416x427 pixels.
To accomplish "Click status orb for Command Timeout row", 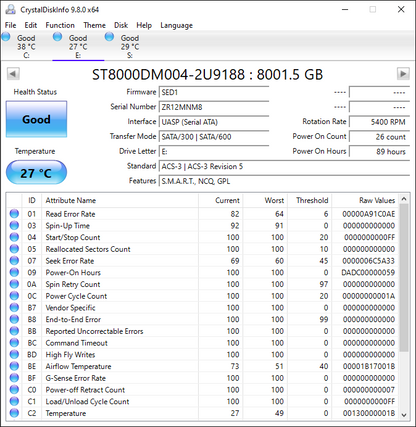I will point(14,343).
